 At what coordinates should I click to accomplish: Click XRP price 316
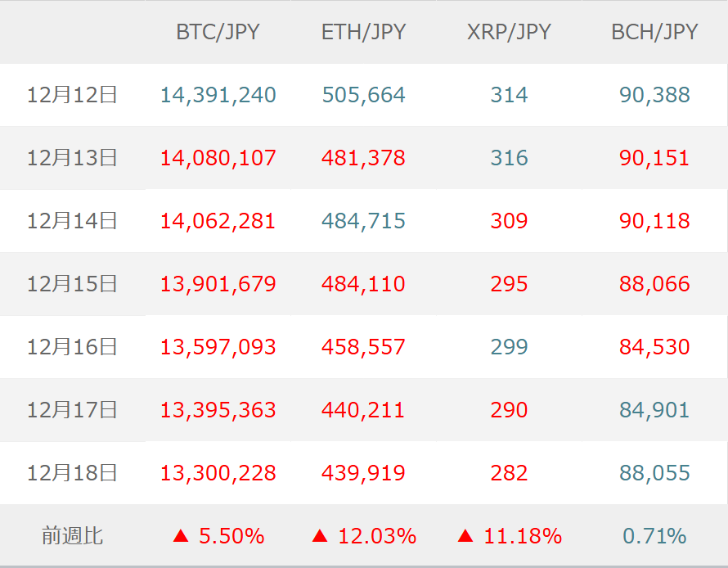[x=509, y=158]
